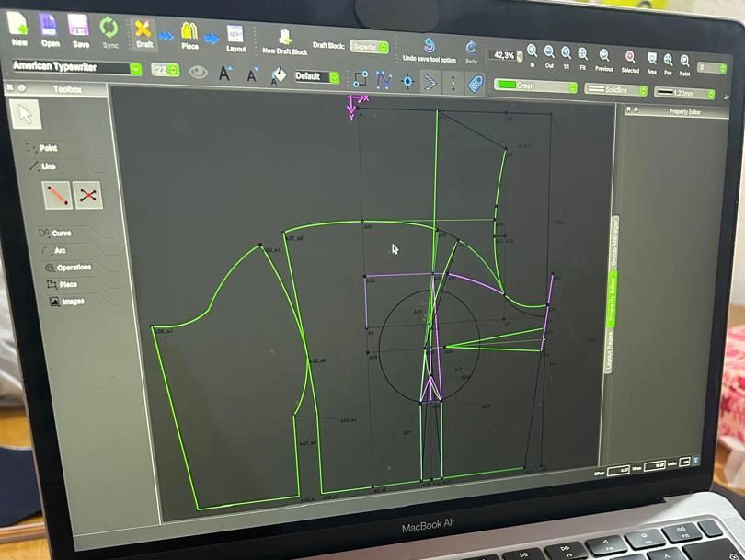This screenshot has width=745, height=560.
Task: Expand the Curve tools category
Action: click(x=55, y=233)
